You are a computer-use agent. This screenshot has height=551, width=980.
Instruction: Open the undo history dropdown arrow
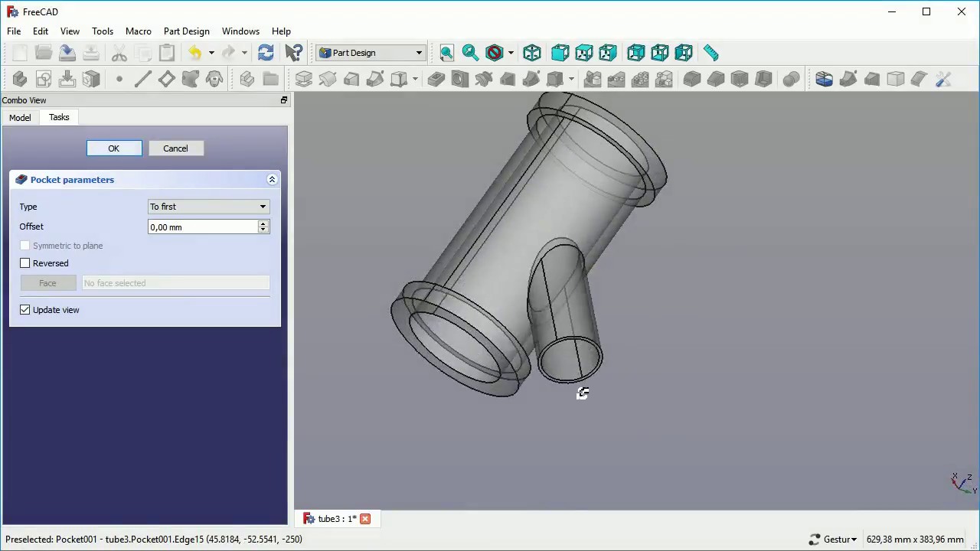point(211,53)
